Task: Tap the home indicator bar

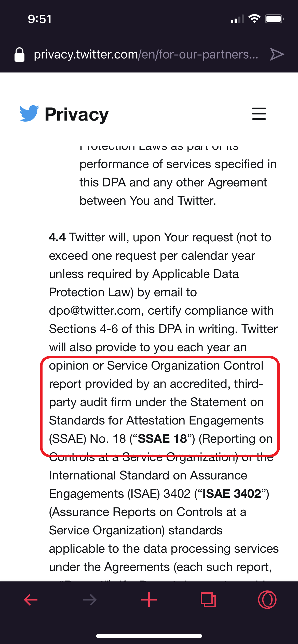Action: (149, 636)
